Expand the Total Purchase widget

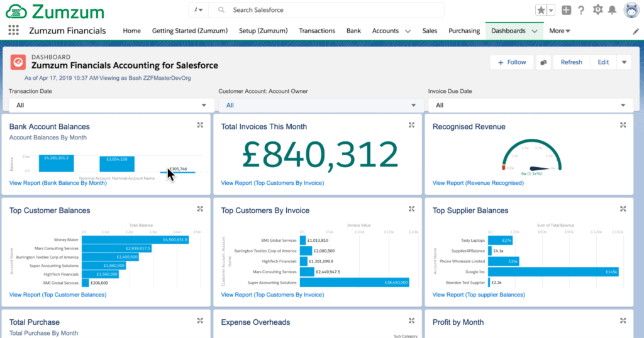pos(200,321)
